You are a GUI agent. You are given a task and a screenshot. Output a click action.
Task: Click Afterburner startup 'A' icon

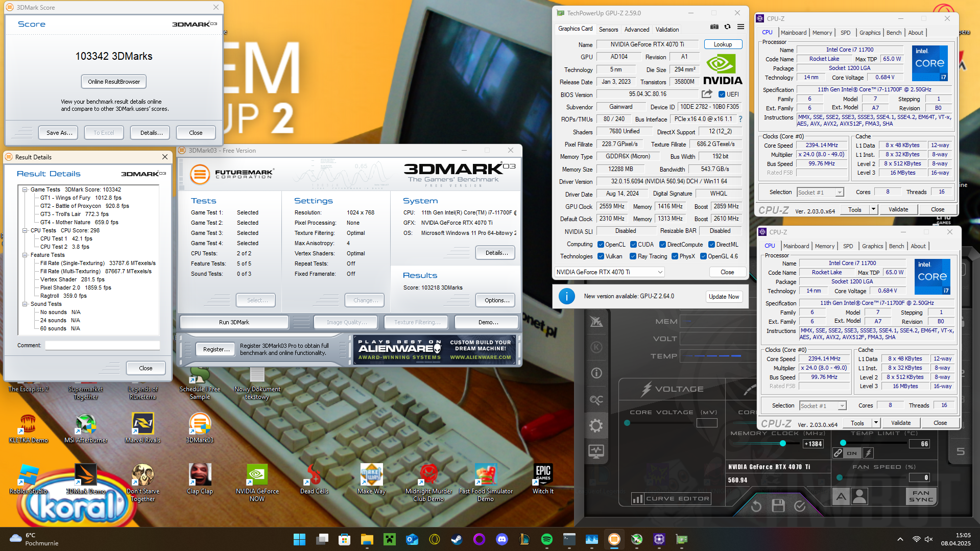pyautogui.click(x=841, y=496)
